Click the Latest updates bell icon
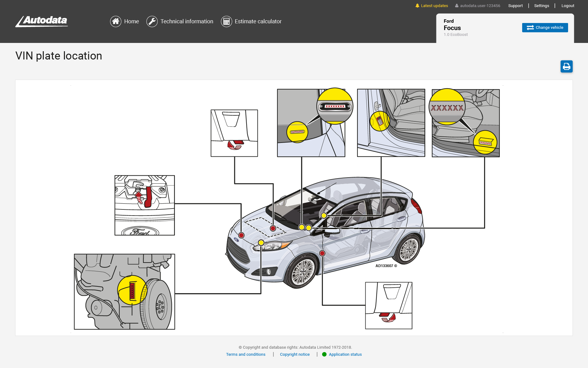The width and height of the screenshot is (588, 368). [417, 6]
